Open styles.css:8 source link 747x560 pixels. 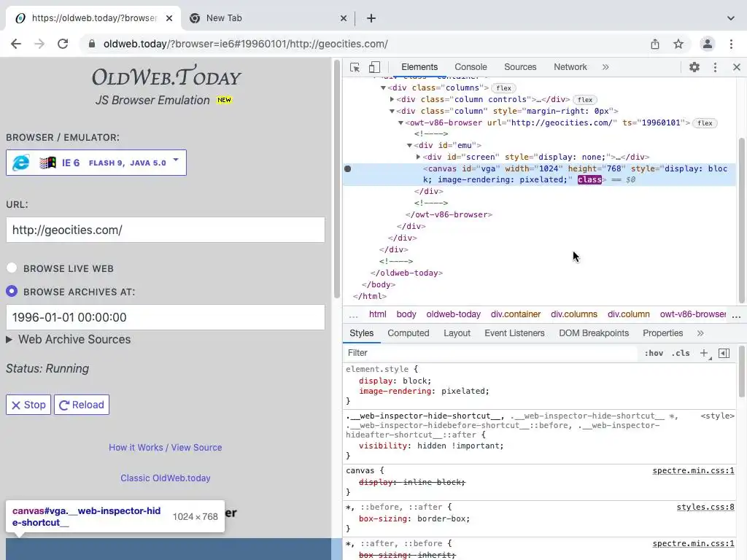tap(705, 507)
